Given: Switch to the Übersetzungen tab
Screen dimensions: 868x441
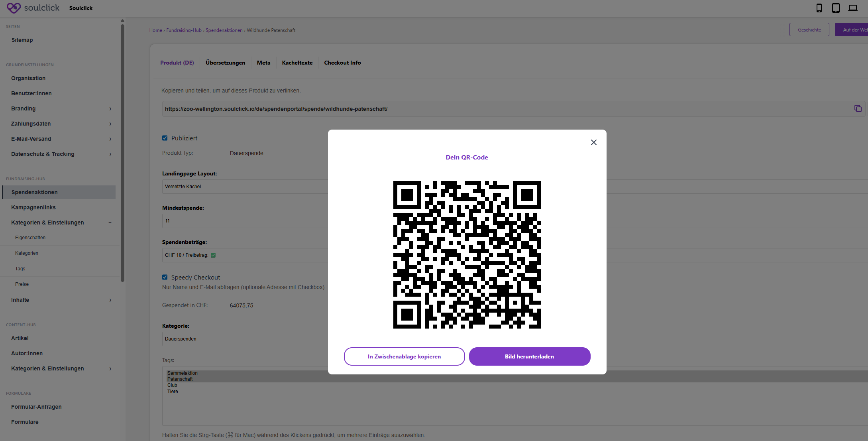Looking at the screenshot, I should pos(225,63).
